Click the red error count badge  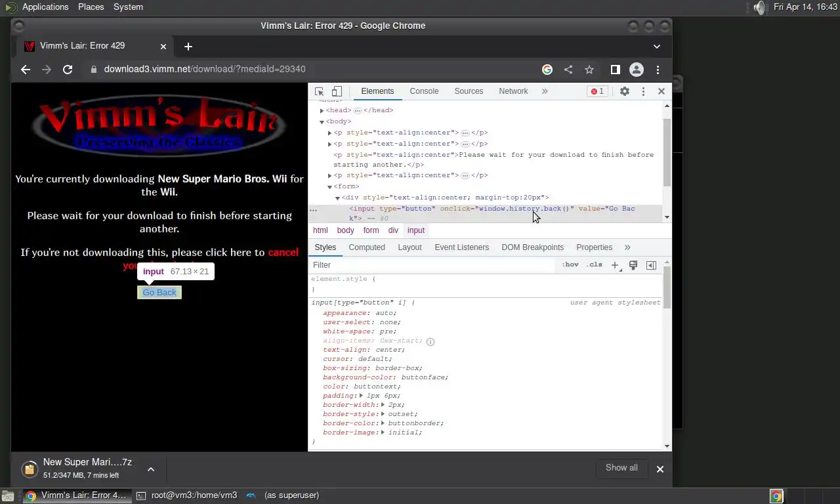[x=597, y=91]
